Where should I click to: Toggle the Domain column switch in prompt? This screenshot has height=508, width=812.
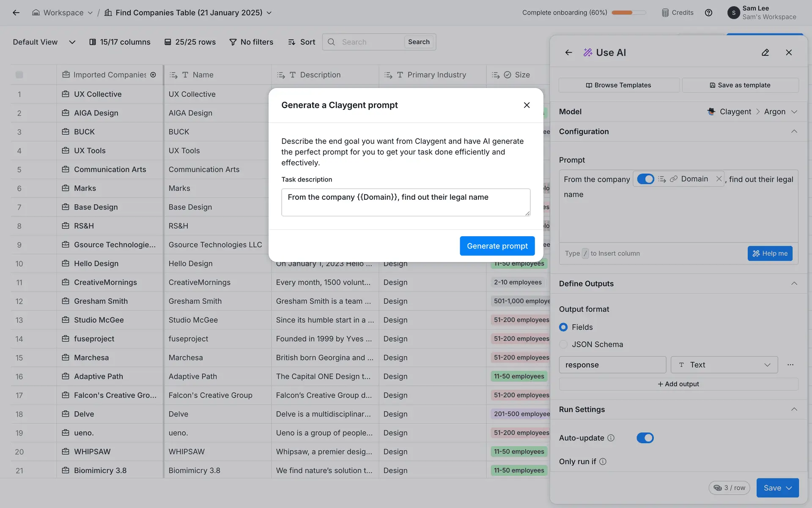point(645,179)
